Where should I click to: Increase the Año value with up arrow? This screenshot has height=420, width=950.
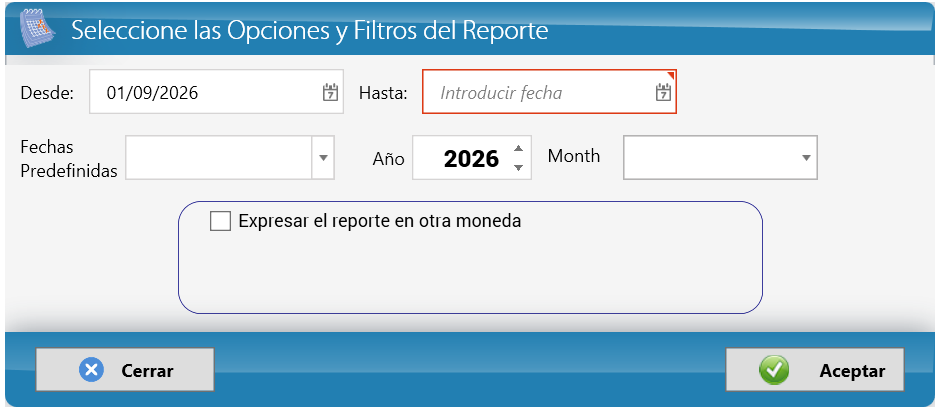(x=518, y=148)
